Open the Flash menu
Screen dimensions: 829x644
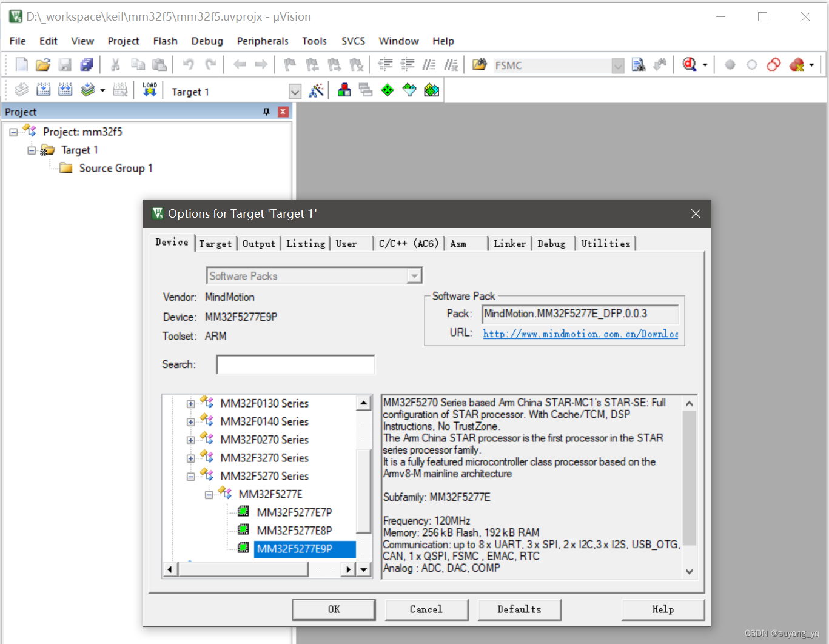(165, 41)
